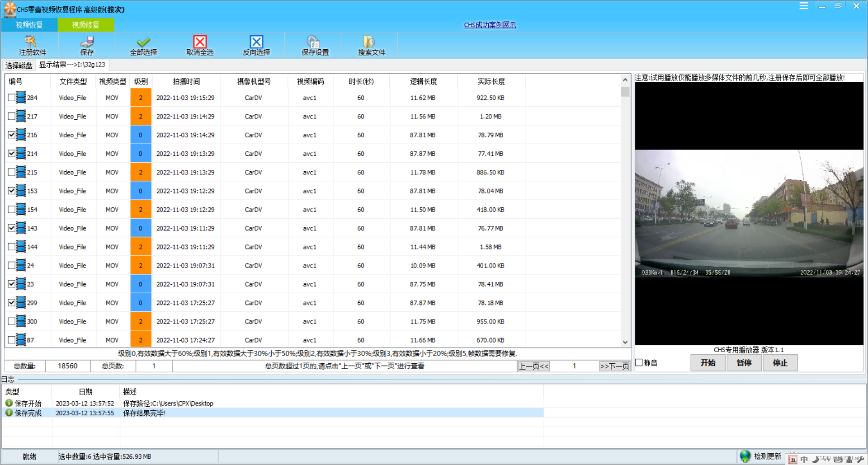Uncheck the checkbox for file 143
The height and width of the screenshot is (465, 868).
11,228
